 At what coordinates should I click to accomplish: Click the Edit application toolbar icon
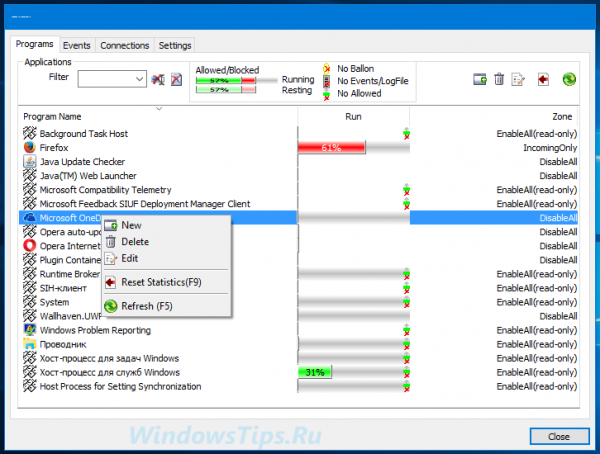coord(518,79)
